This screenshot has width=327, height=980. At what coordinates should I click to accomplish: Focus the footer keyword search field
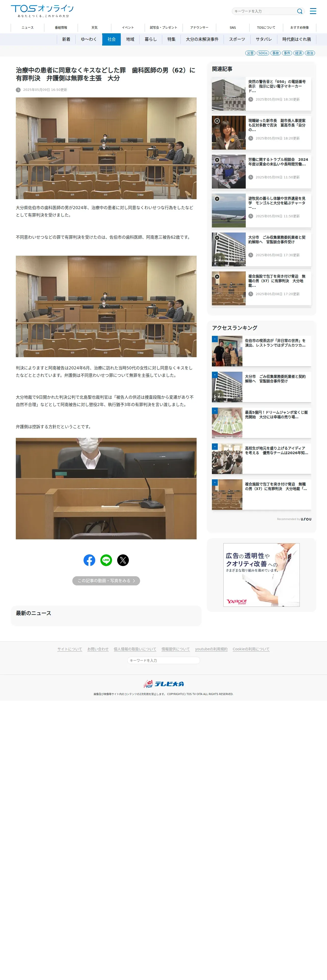tap(164, 660)
